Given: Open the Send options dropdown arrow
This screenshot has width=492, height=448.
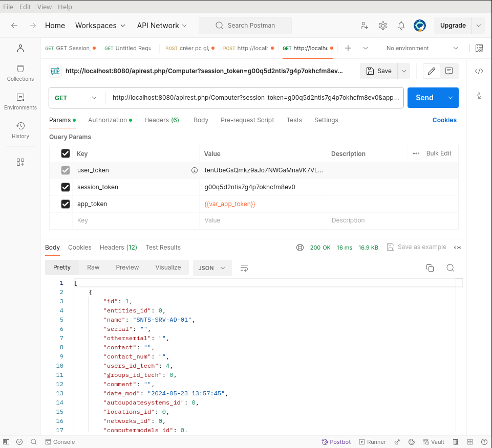Looking at the screenshot, I should point(450,98).
